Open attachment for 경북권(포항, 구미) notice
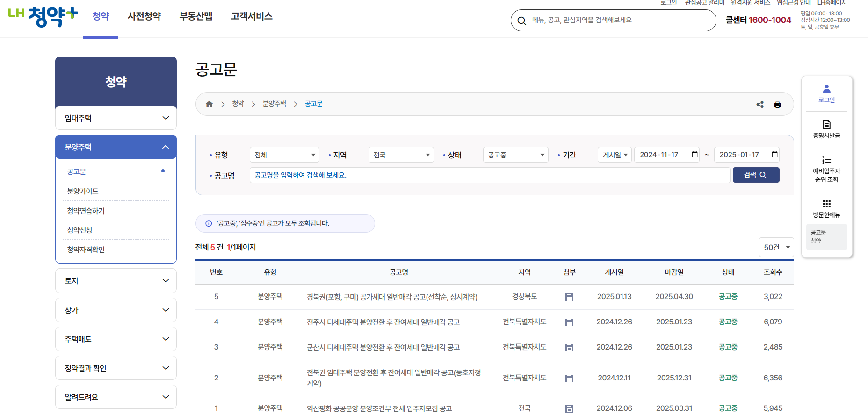 [569, 297]
